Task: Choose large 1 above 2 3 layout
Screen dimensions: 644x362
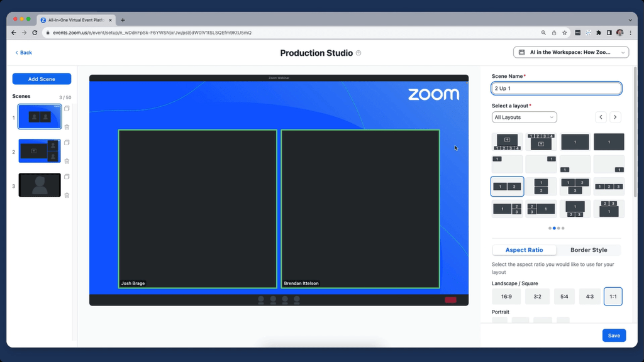Action: (x=575, y=209)
